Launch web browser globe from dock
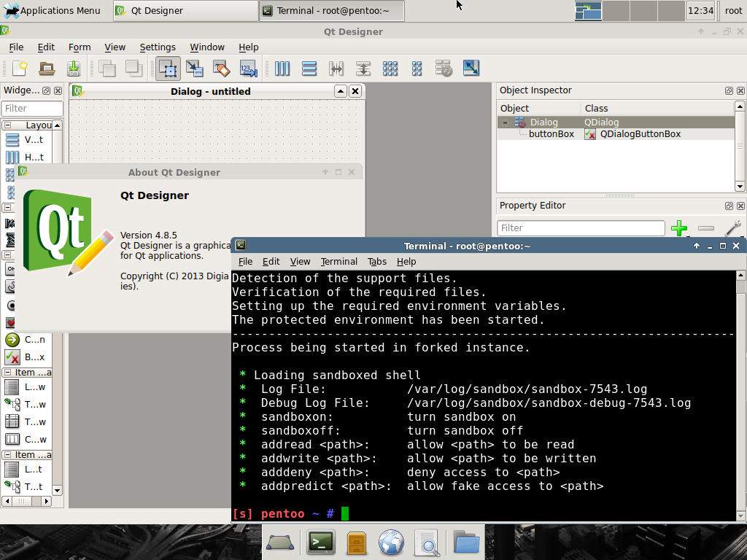Screen dimensions: 747x560 [x=392, y=542]
